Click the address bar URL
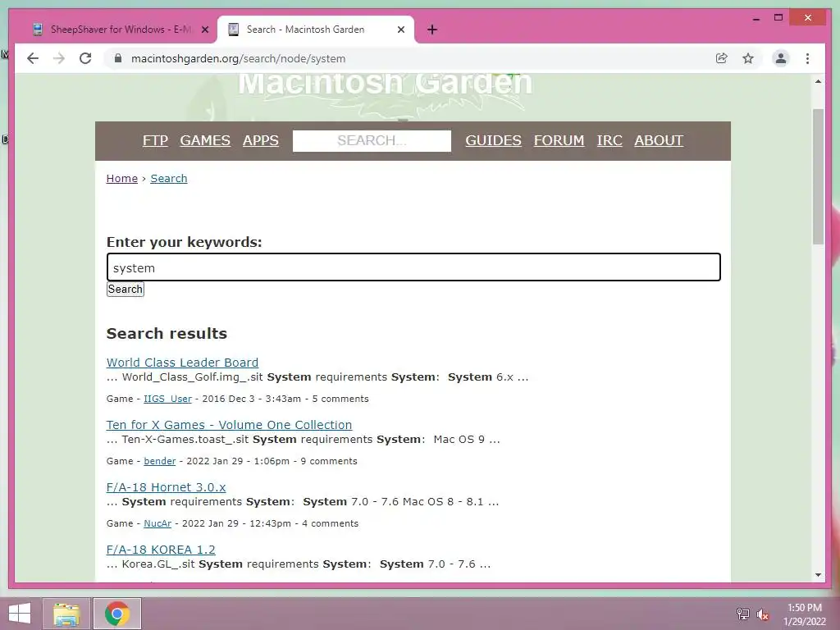This screenshot has width=840, height=630. 238,59
